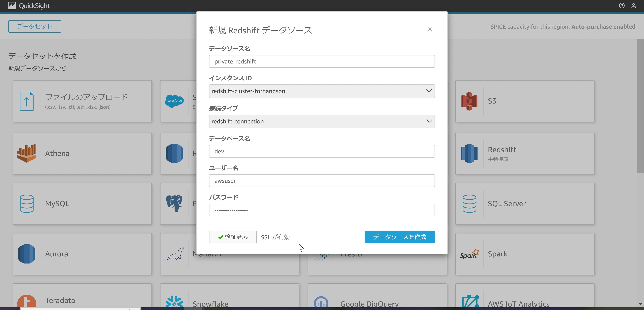Click the データセット button
644x310 pixels.
(35, 26)
